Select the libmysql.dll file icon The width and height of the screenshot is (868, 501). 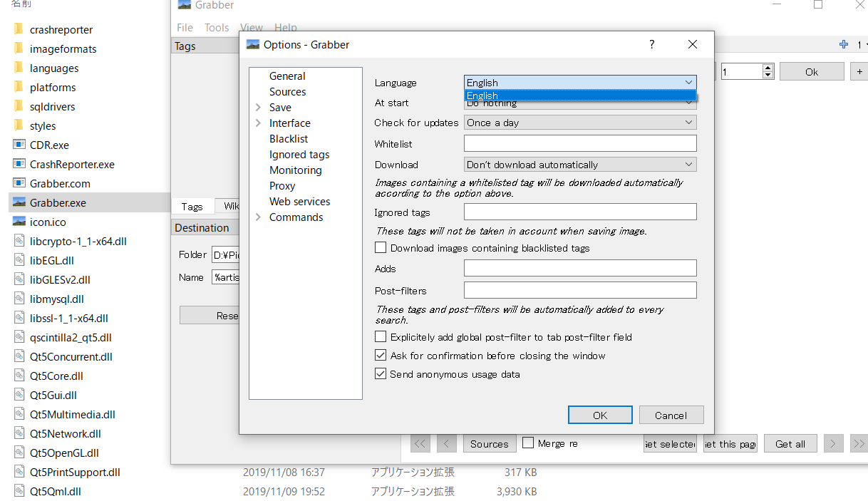[x=19, y=299]
